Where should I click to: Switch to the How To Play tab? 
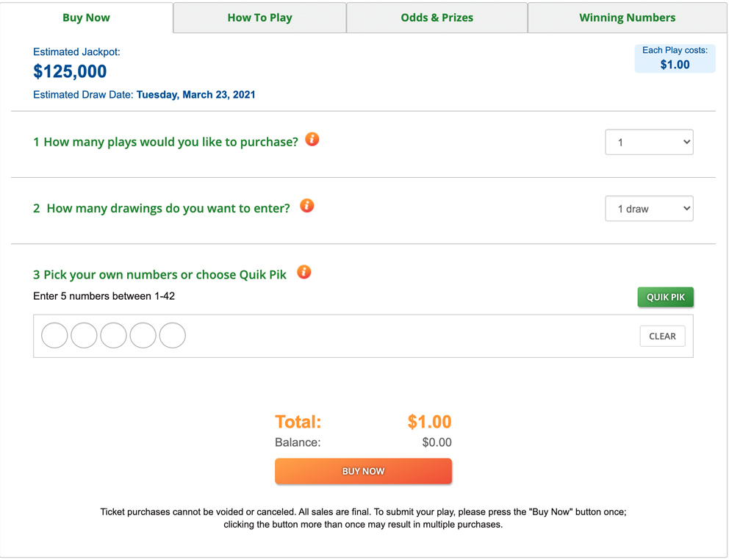coord(259,17)
